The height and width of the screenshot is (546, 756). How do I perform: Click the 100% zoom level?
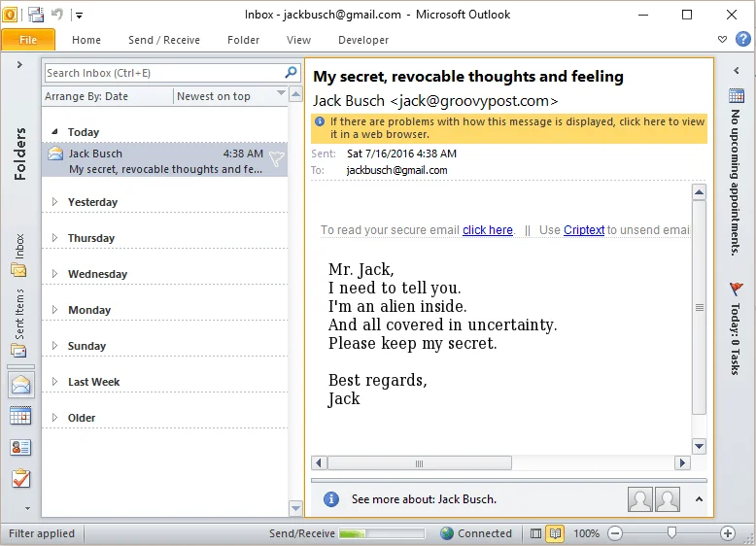586,533
